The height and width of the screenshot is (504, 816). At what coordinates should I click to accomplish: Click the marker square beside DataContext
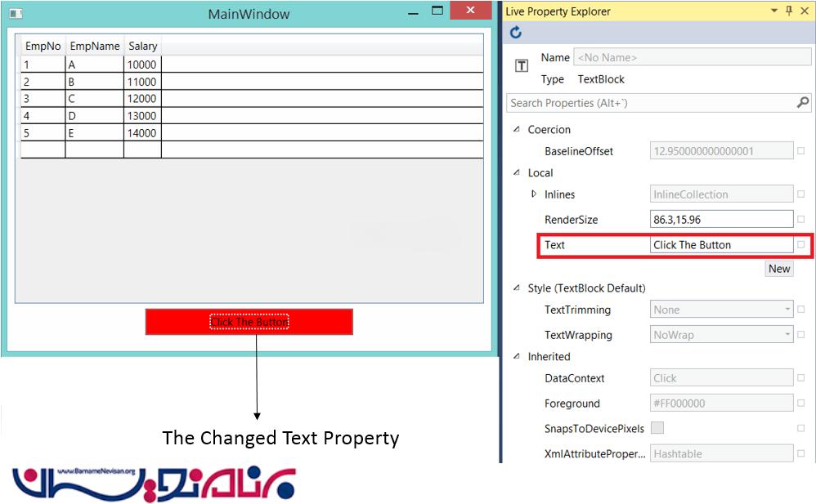[x=801, y=378]
